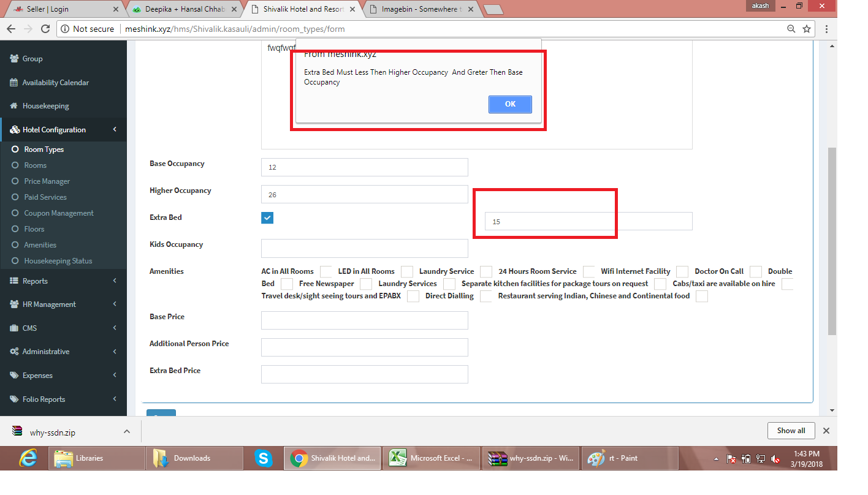Click the CMS briefcase icon

[14, 328]
